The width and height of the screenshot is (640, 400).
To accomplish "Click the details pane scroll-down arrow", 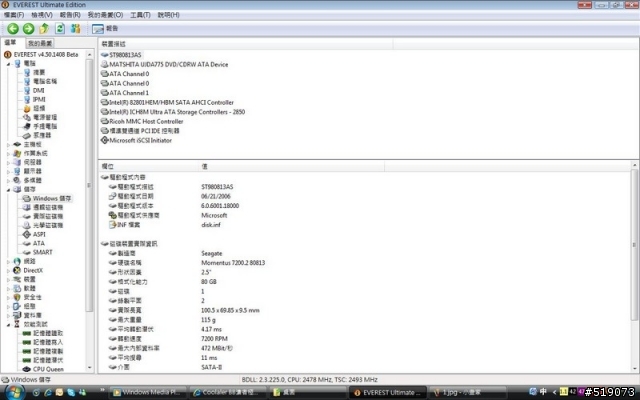I will [x=634, y=369].
